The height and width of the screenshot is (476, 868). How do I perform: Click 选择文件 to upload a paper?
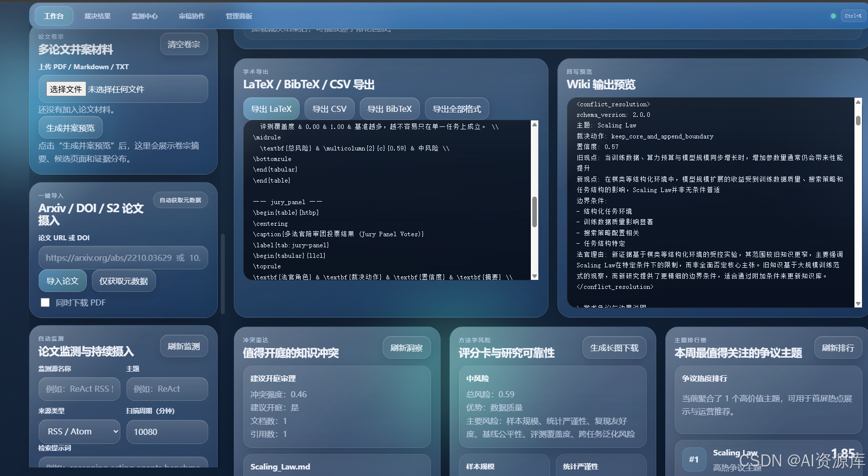(x=66, y=89)
